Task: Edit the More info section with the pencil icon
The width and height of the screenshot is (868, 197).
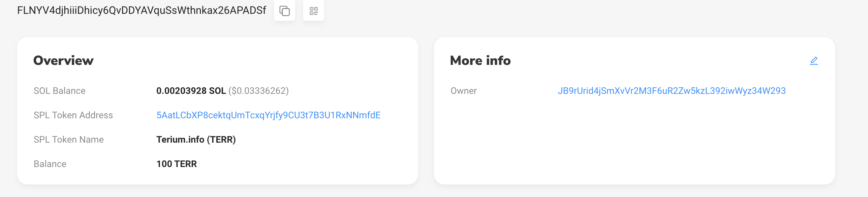Action: [813, 61]
